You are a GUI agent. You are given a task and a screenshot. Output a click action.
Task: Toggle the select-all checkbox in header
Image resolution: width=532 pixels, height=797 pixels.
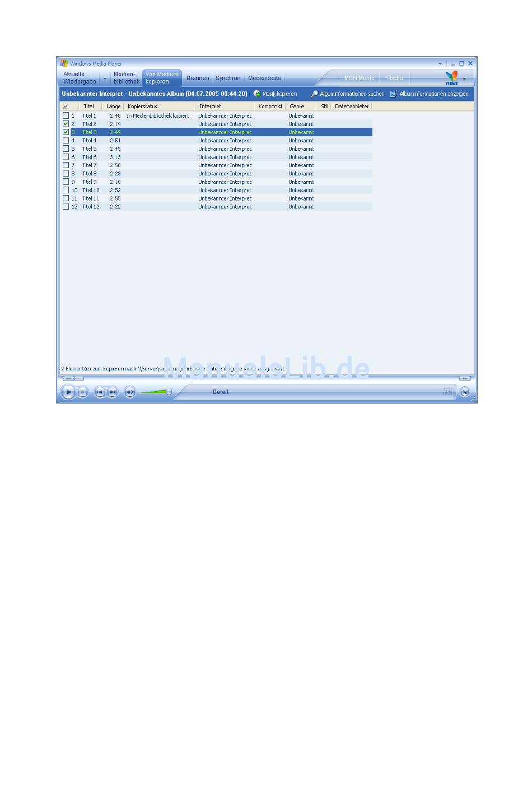(66, 106)
